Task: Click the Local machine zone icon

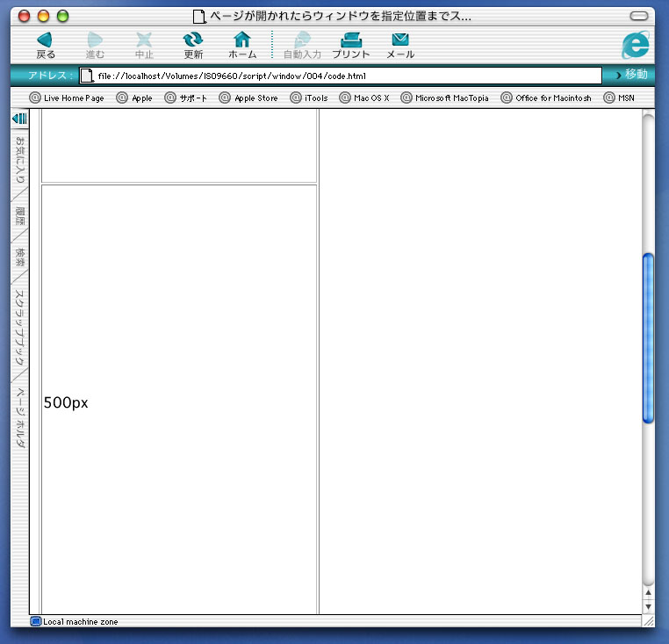Action: click(36, 621)
